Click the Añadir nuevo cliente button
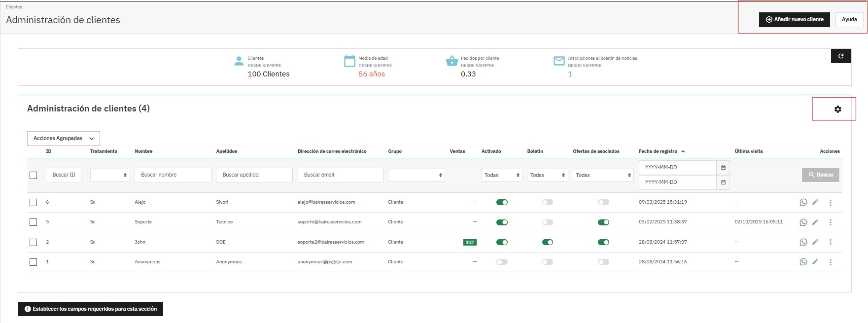868x323 pixels. [x=794, y=20]
